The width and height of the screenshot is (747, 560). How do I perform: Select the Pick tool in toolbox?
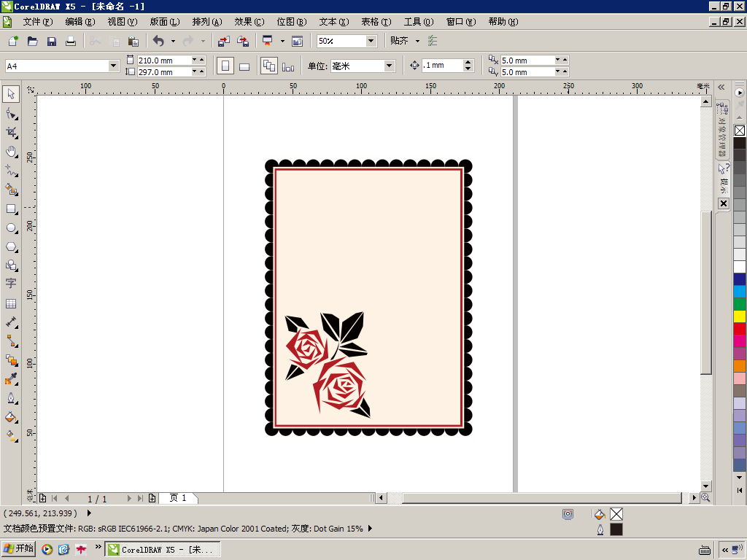coord(11,94)
